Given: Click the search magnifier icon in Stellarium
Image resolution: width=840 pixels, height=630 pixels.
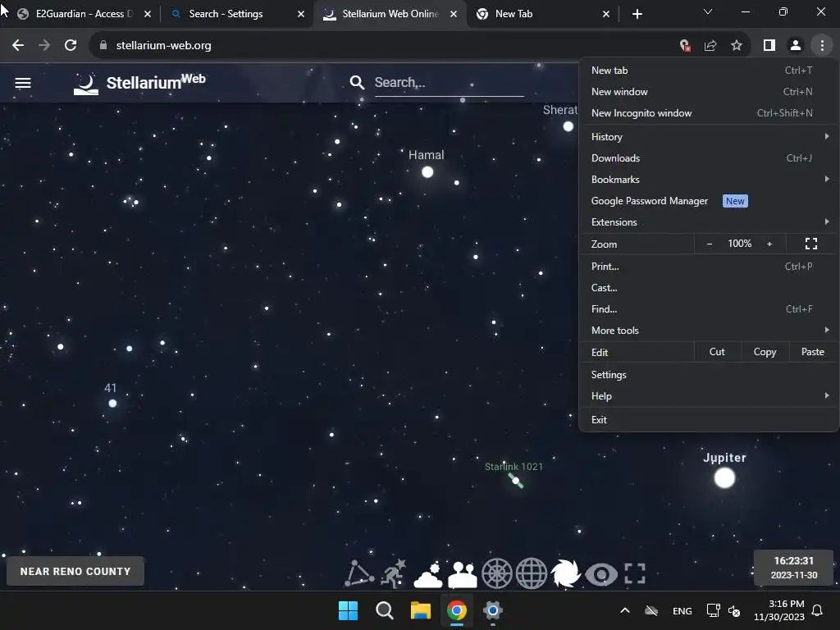Looking at the screenshot, I should click(357, 83).
